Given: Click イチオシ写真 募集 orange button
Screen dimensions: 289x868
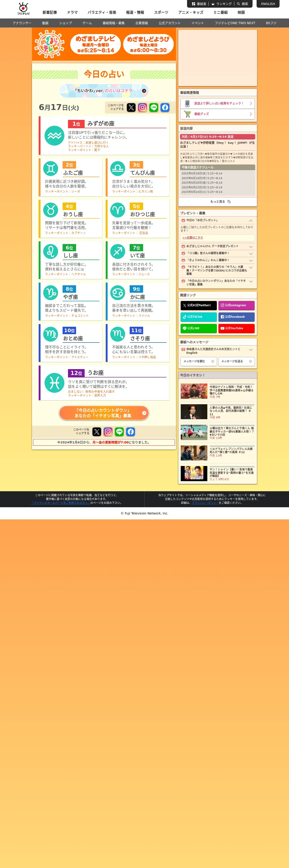Looking at the screenshot, I should 104,413.
